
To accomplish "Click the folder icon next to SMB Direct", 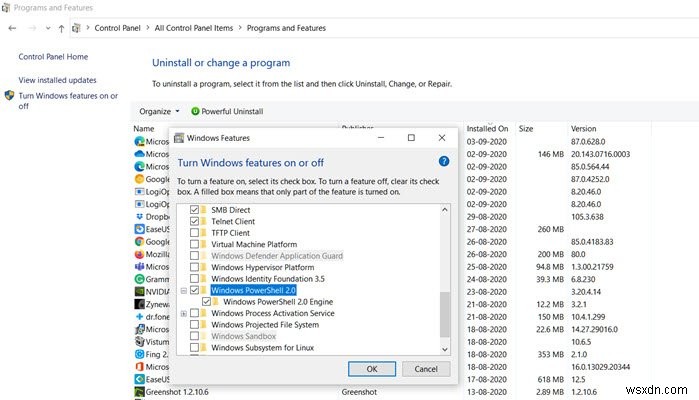I will [204, 210].
